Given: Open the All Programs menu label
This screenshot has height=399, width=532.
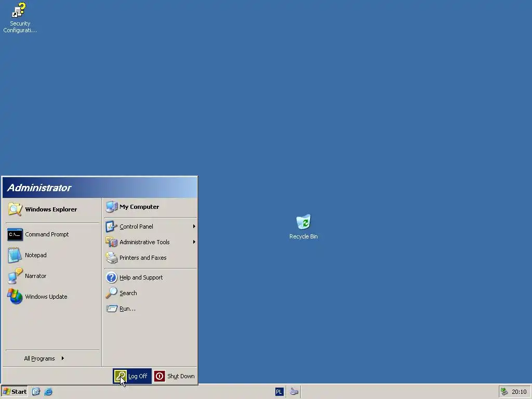Looking at the screenshot, I should [39, 358].
